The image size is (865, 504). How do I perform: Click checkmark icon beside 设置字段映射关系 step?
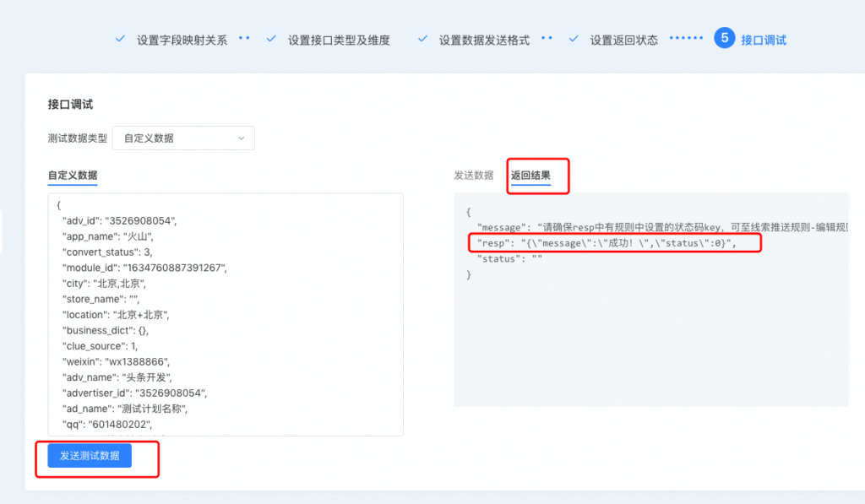(x=120, y=39)
